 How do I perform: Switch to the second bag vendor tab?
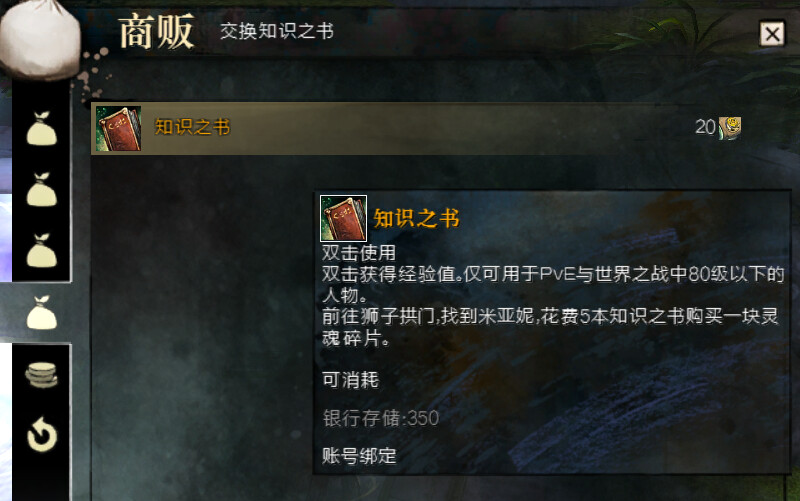[41, 190]
